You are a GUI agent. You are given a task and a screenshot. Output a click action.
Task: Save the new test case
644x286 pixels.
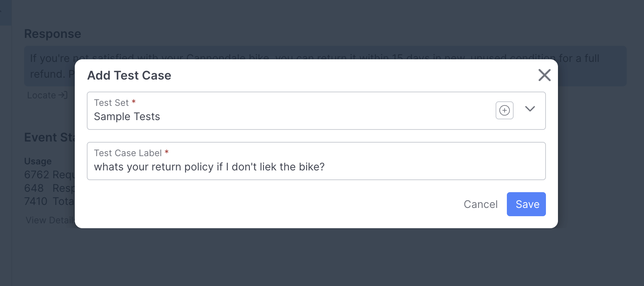[526, 204]
